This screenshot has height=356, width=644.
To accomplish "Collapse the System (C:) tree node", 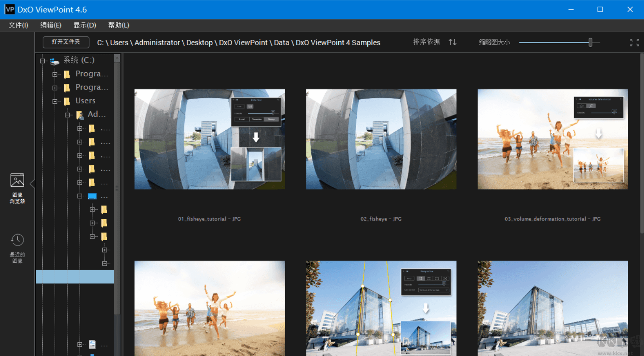I will click(x=42, y=61).
